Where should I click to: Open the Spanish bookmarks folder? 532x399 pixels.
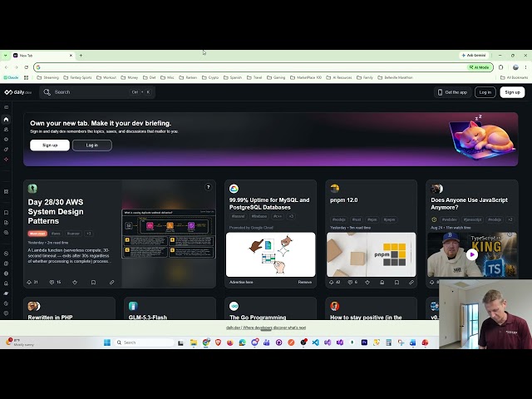coord(233,77)
